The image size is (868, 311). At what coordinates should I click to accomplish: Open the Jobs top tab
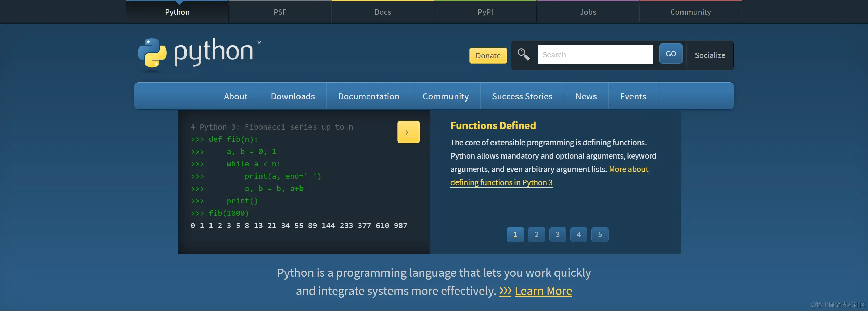tap(588, 12)
